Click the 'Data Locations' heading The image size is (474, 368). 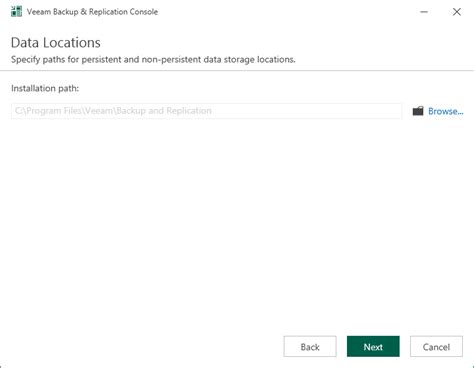pyautogui.click(x=56, y=43)
